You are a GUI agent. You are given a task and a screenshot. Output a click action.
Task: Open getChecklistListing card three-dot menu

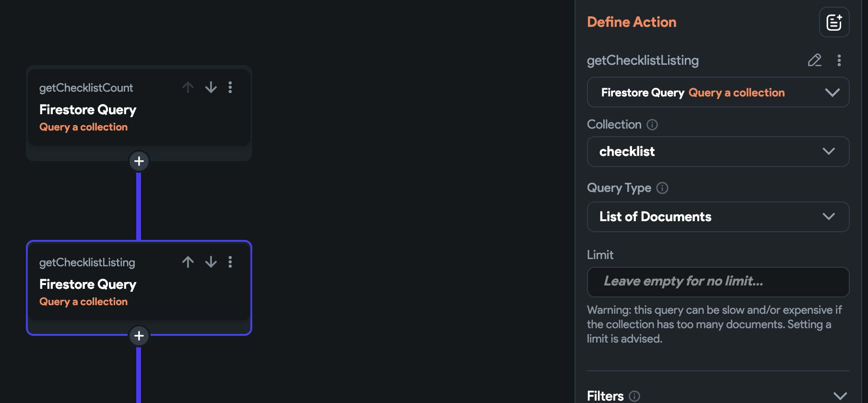pyautogui.click(x=230, y=262)
